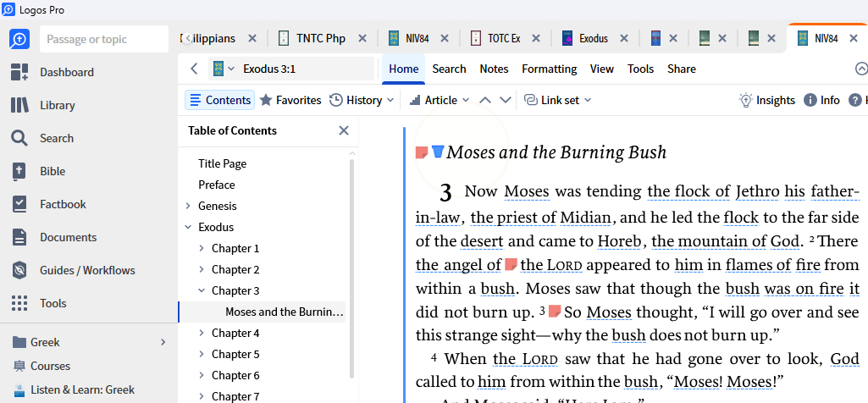Go to previous article with up arrow
868x403 pixels.
click(485, 100)
